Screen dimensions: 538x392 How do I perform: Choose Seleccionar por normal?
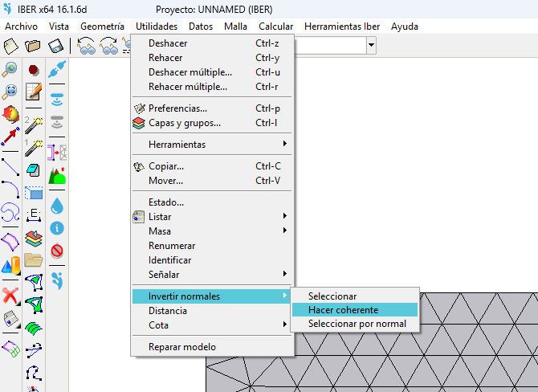coord(355,324)
